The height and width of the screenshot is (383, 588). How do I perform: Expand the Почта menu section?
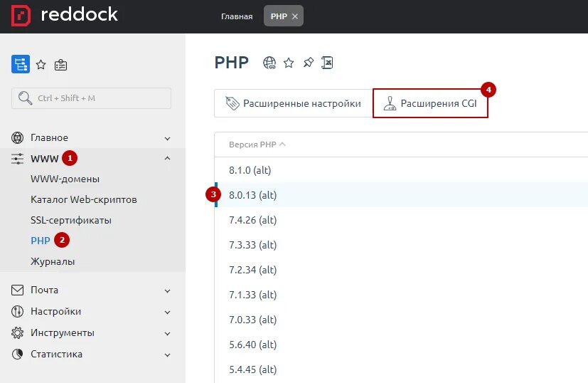point(167,290)
